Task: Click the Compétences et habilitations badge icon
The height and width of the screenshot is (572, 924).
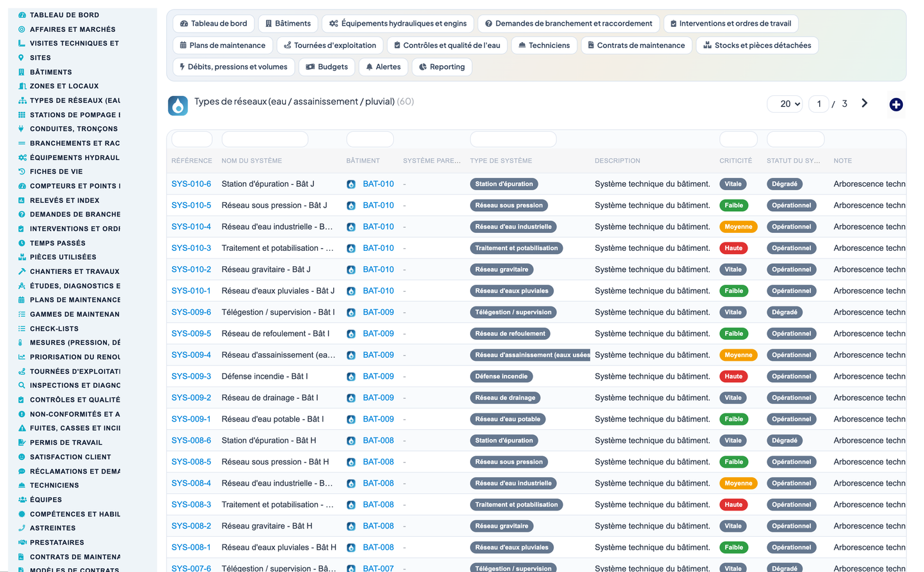Action: pyautogui.click(x=22, y=514)
